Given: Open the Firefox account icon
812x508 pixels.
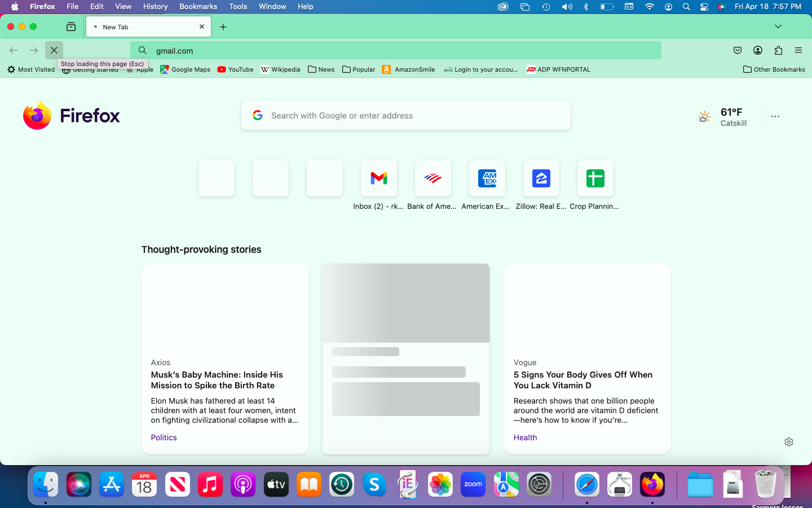Looking at the screenshot, I should tap(758, 50).
